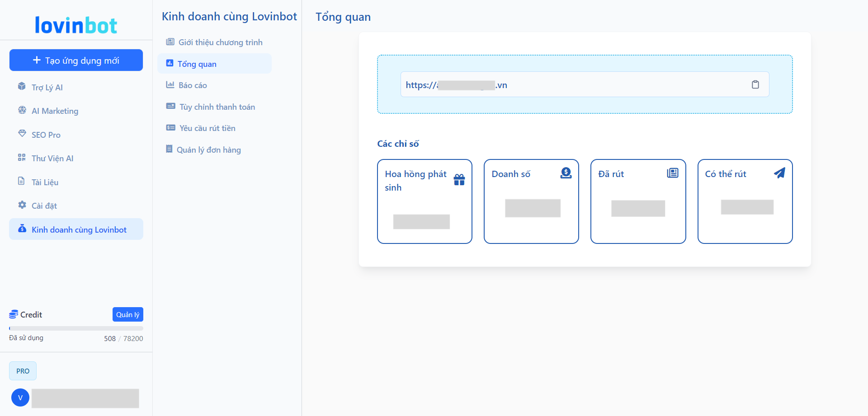View Báo cáo reports
The image size is (868, 416).
[x=214, y=85]
